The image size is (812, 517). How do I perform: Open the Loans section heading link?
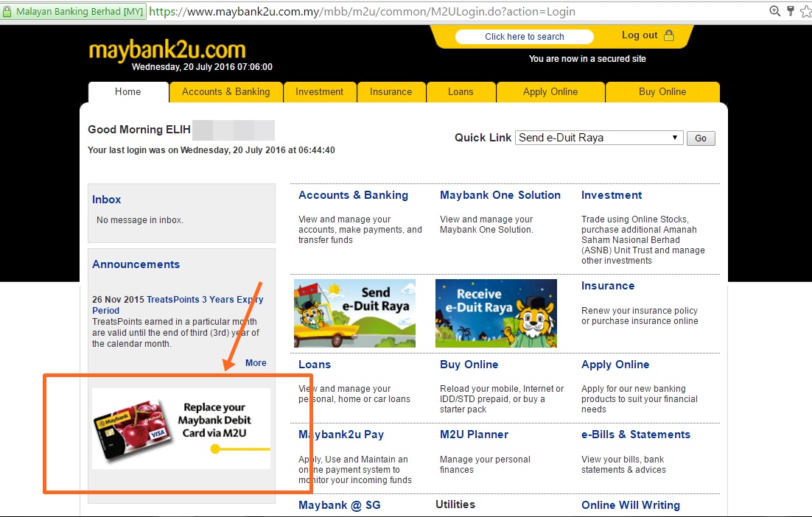[315, 365]
